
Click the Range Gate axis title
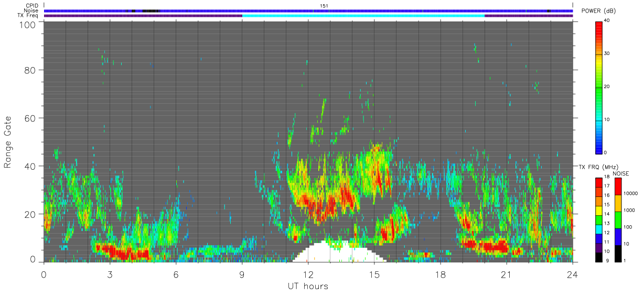8,142
